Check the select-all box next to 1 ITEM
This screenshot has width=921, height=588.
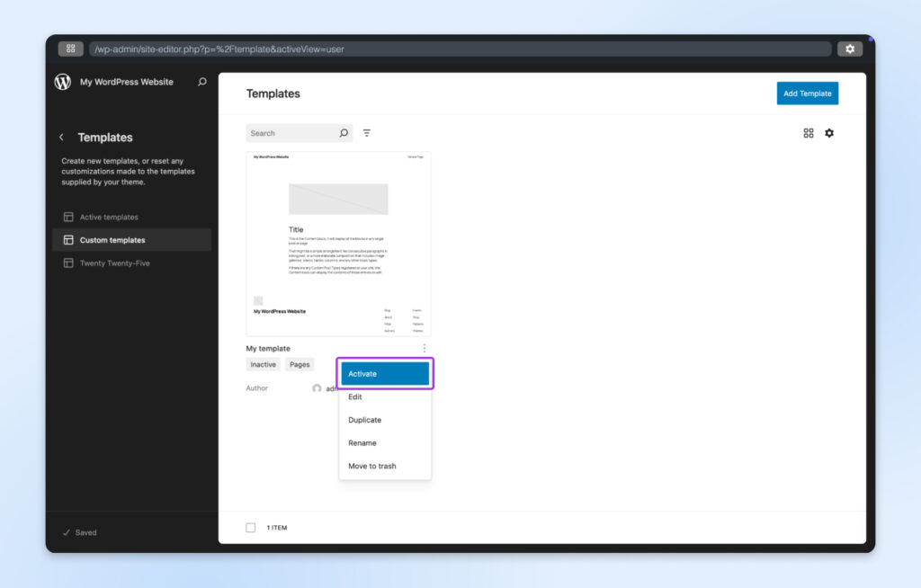click(x=250, y=528)
